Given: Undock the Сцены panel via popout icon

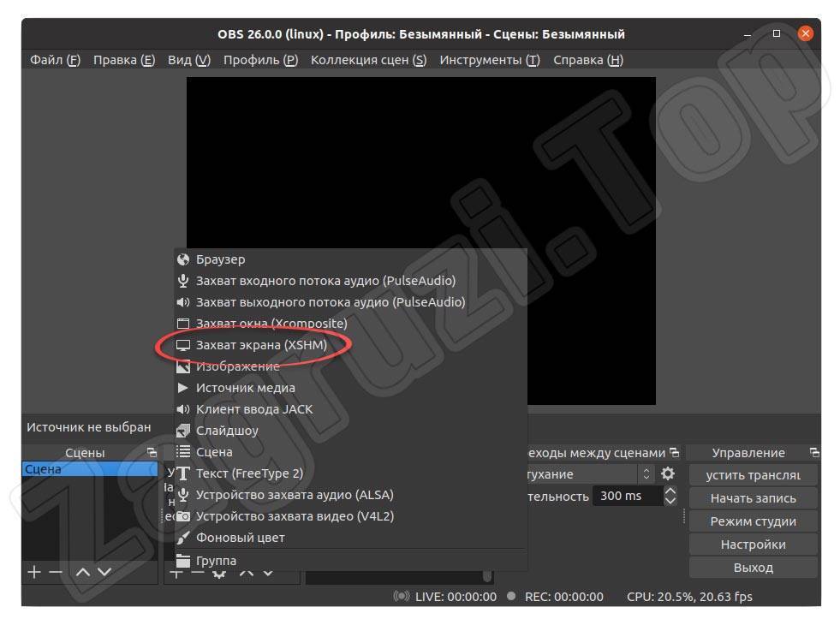Looking at the screenshot, I should point(152,453).
